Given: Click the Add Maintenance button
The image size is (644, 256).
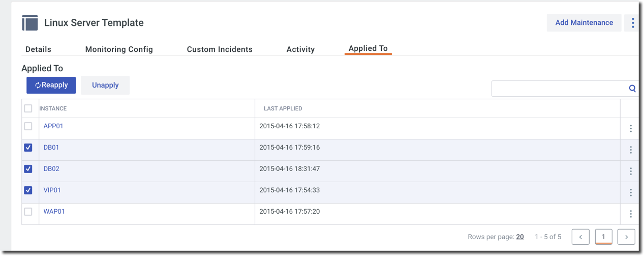Looking at the screenshot, I should coord(584,23).
